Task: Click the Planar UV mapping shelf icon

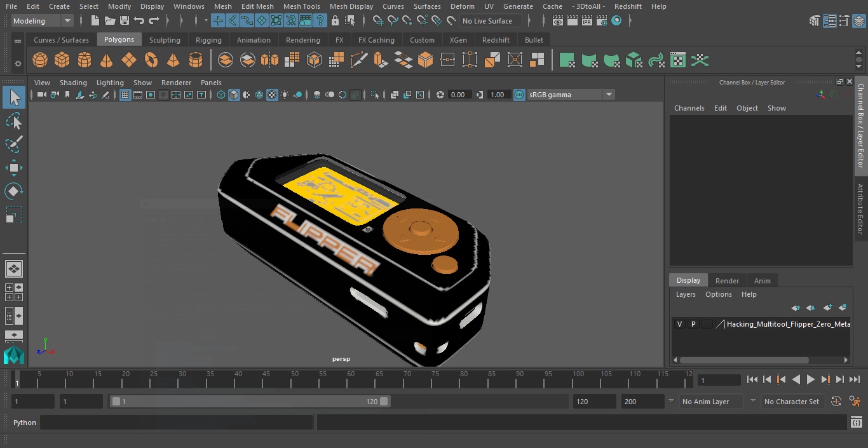Action: click(x=567, y=60)
